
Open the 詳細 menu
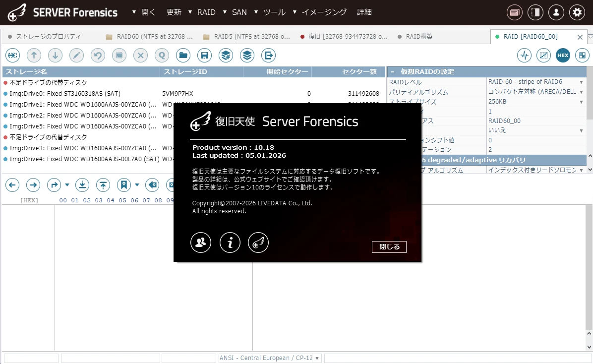click(364, 12)
